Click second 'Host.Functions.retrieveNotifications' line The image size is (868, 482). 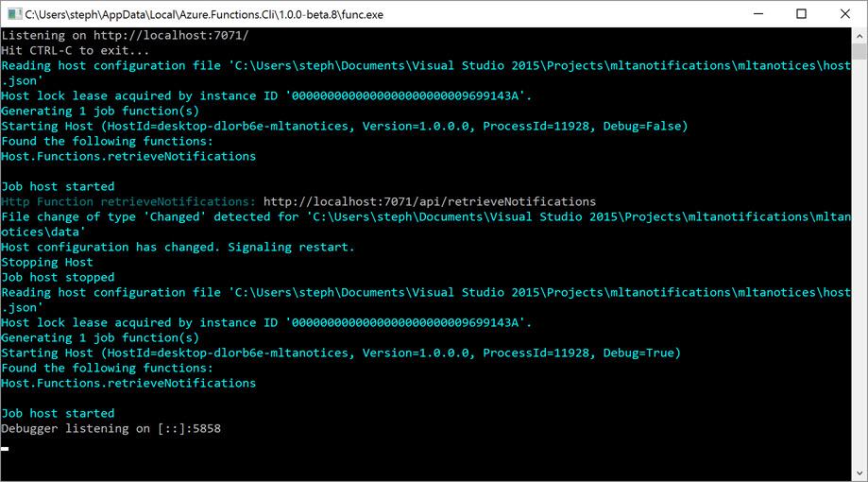(x=128, y=384)
